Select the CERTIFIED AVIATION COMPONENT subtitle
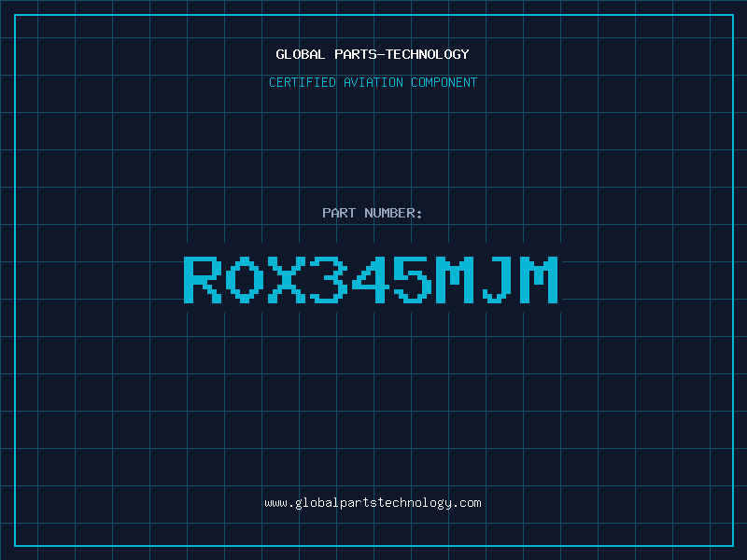Image resolution: width=747 pixels, height=560 pixels. [373, 82]
